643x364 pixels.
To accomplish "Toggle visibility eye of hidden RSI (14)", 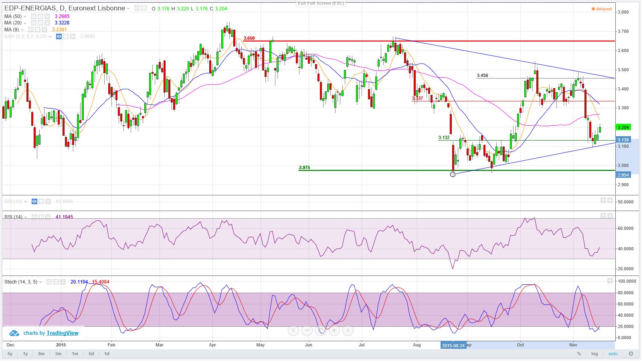I will coord(34,201).
